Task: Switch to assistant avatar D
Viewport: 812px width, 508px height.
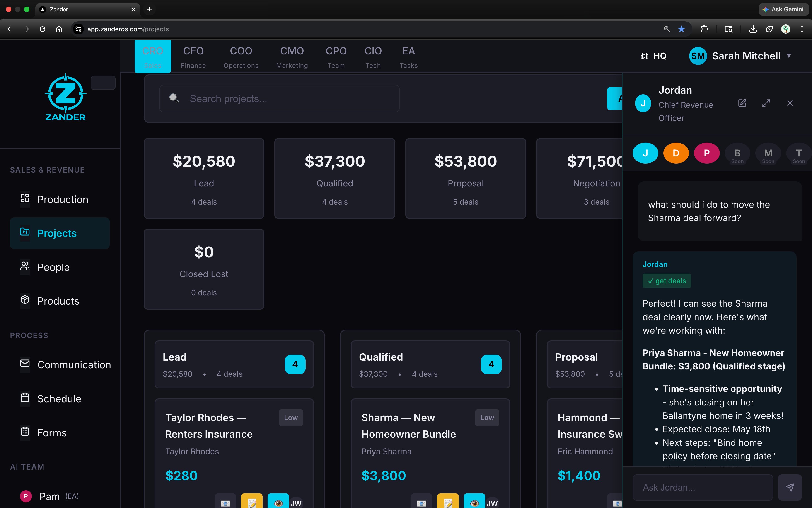Action: [x=676, y=153]
